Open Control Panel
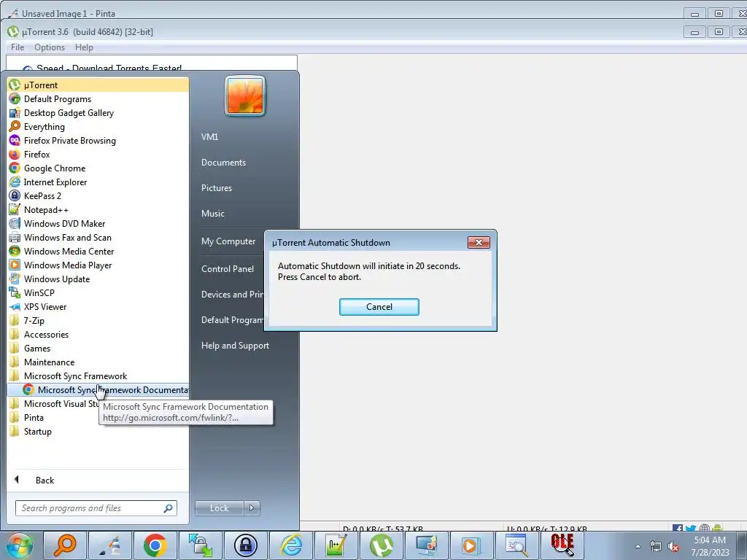 pyautogui.click(x=228, y=269)
